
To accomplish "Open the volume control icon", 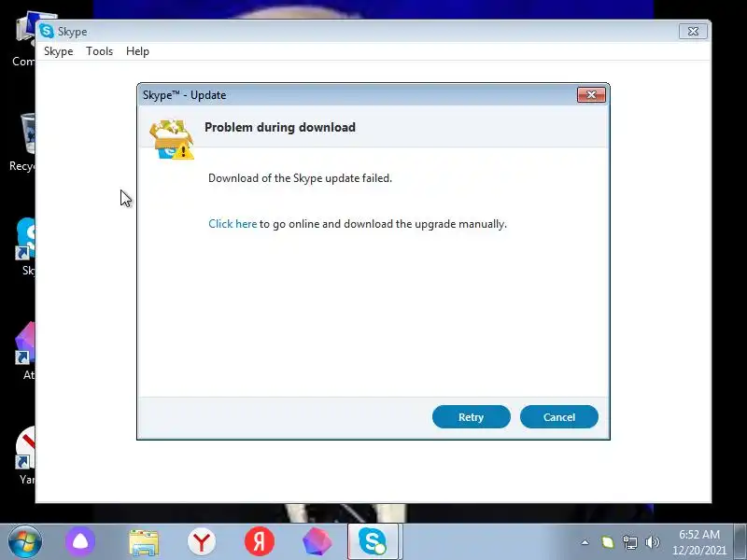I will click(x=652, y=542).
